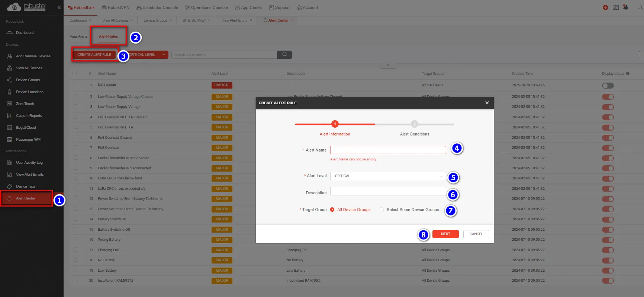Screen dimensions: 644x297
Task: Expand the Critical Level filter dropdown
Action: (164, 55)
